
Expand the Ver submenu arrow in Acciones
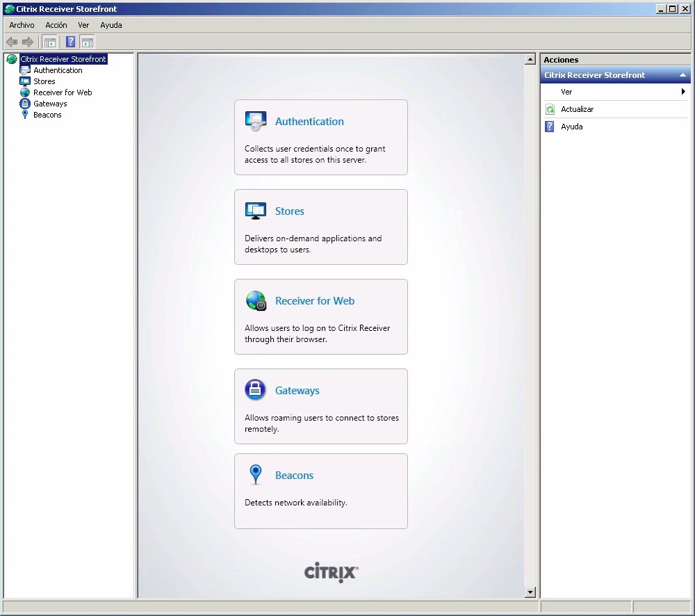pyautogui.click(x=683, y=91)
